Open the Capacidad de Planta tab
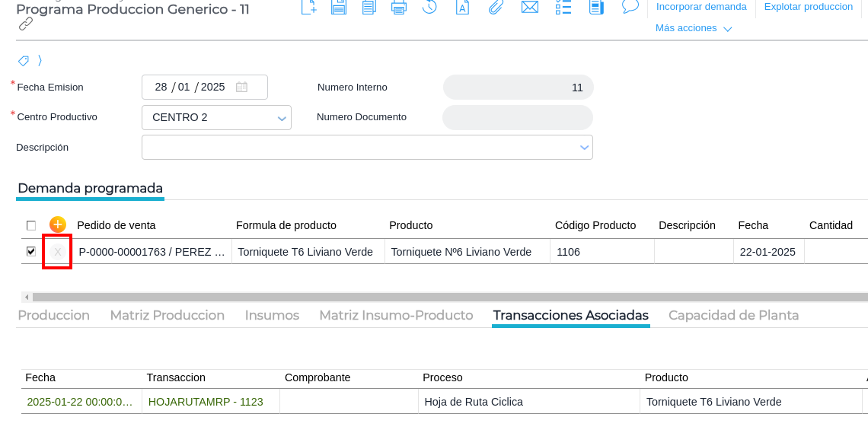This screenshot has height=433, width=868. coord(733,315)
